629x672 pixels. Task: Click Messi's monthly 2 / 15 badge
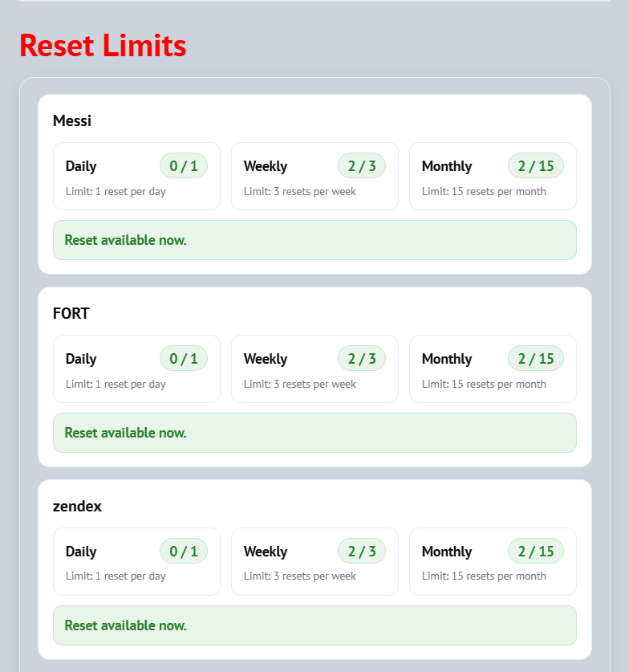pos(536,165)
